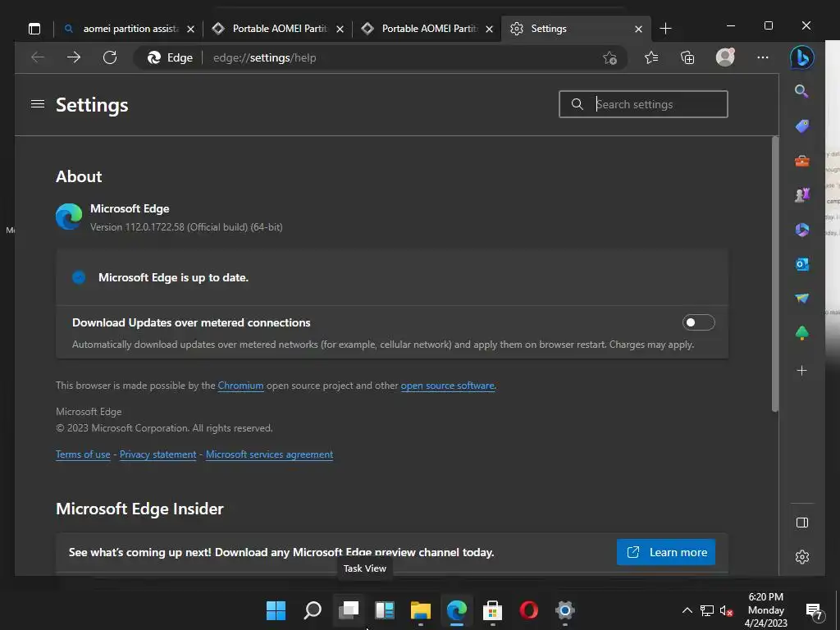Image resolution: width=840 pixels, height=630 pixels.
Task: Click the blue update status checkmark icon
Action: point(79,277)
